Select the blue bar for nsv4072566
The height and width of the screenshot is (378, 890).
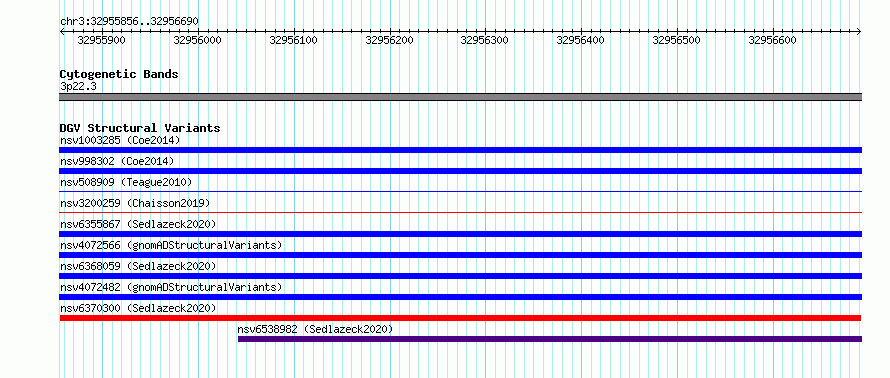pyautogui.click(x=461, y=255)
